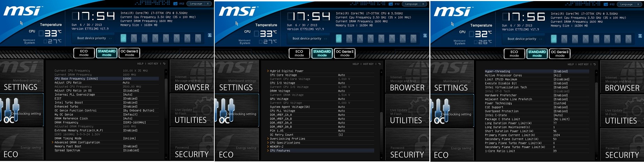Click HOT KEY link on the CPU Core Voltage screen

[x=368, y=64]
